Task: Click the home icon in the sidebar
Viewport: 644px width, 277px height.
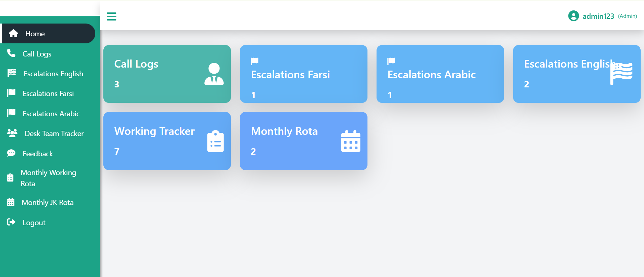Action: (13, 33)
